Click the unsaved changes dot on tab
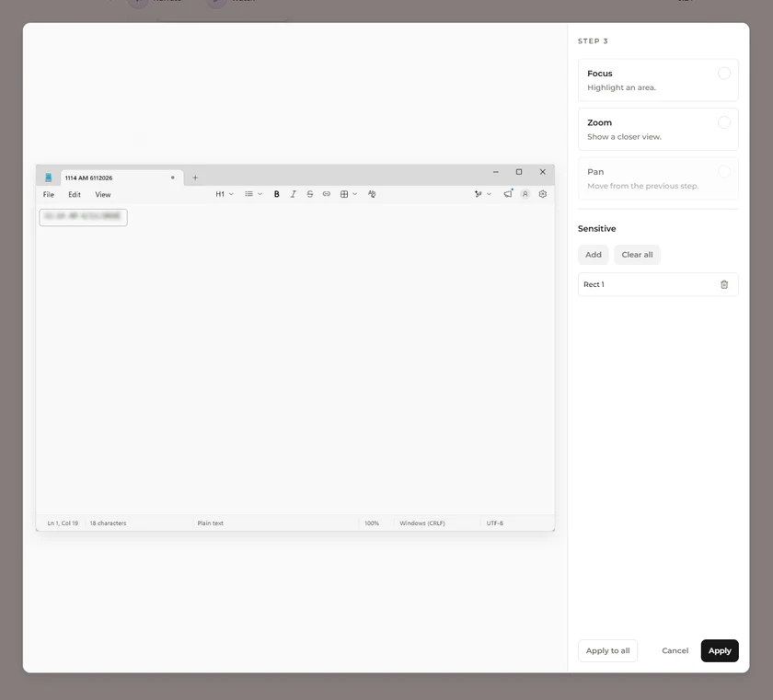The image size is (773, 700). point(173,178)
